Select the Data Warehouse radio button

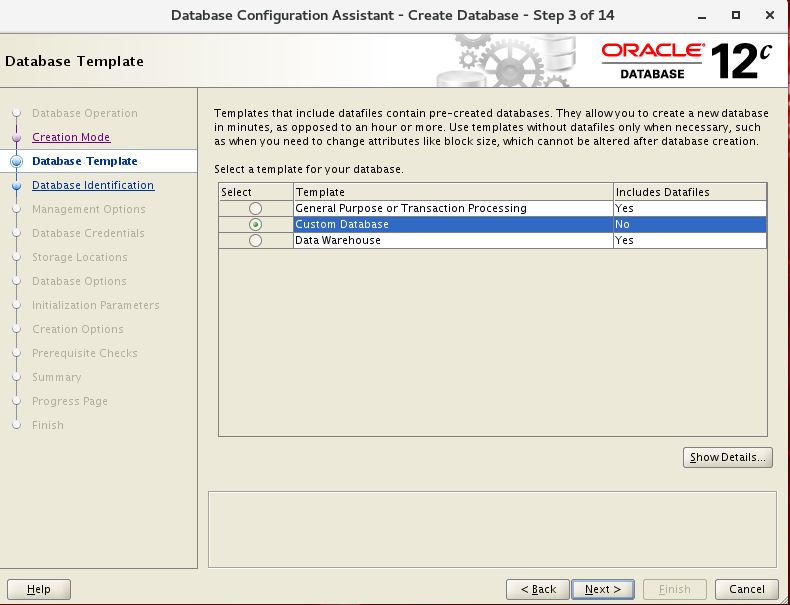[x=255, y=240]
